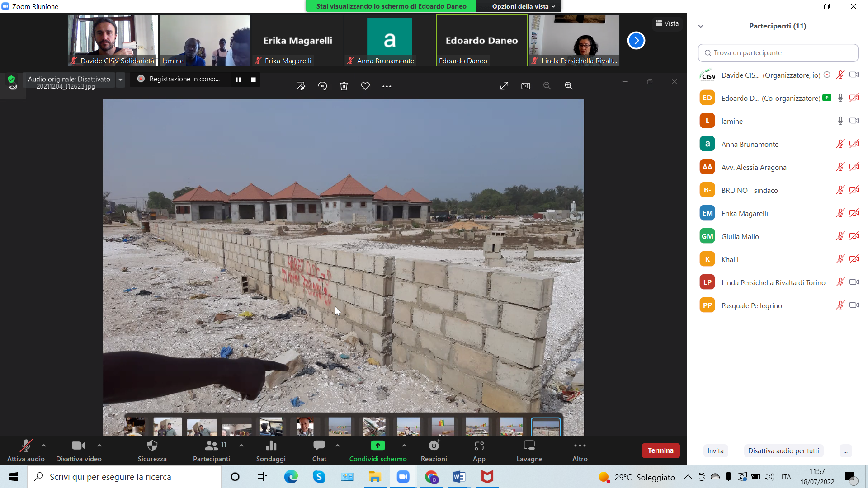Click the red Termina button
The width and height of the screenshot is (868, 488).
pyautogui.click(x=660, y=450)
